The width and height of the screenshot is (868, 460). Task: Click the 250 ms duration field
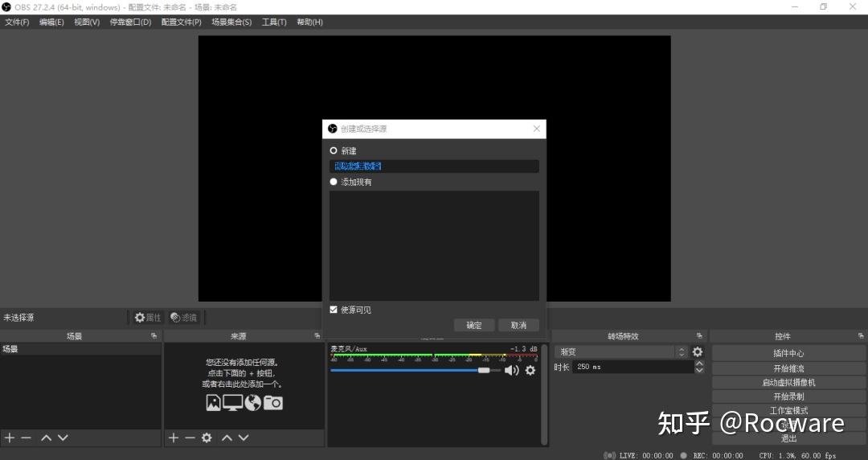pos(634,367)
